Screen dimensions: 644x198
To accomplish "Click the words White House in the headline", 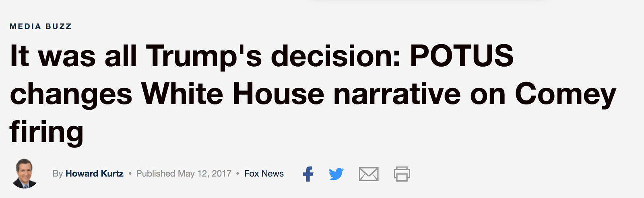I will (x=233, y=94).
